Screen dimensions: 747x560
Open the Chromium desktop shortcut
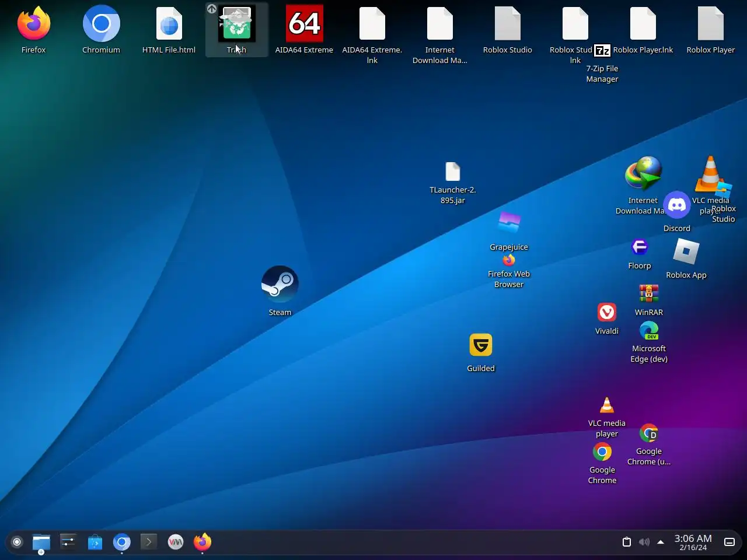tap(102, 24)
